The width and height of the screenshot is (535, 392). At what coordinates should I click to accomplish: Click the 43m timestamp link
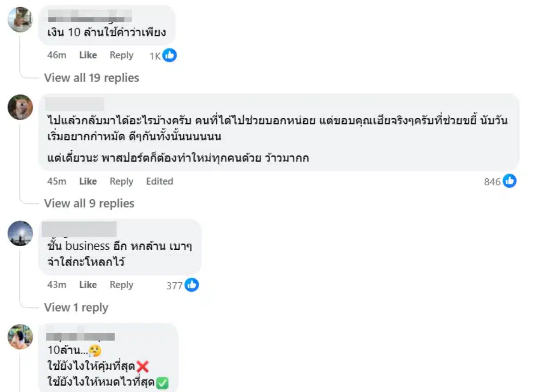point(57,285)
